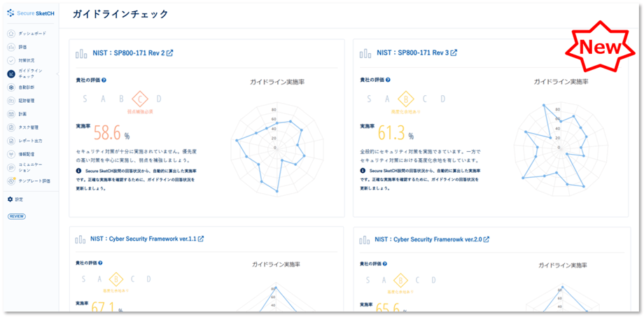Click ガイドライン実施率 heading in SP800-171 Rev 3 card
Image resolution: width=644 pixels, height=317 pixels.
coord(561,82)
